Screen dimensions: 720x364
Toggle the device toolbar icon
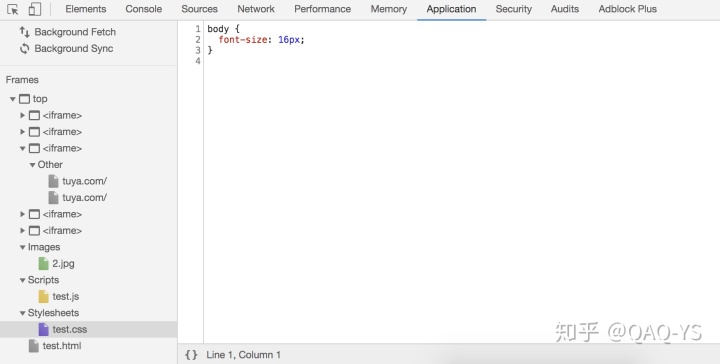34,9
